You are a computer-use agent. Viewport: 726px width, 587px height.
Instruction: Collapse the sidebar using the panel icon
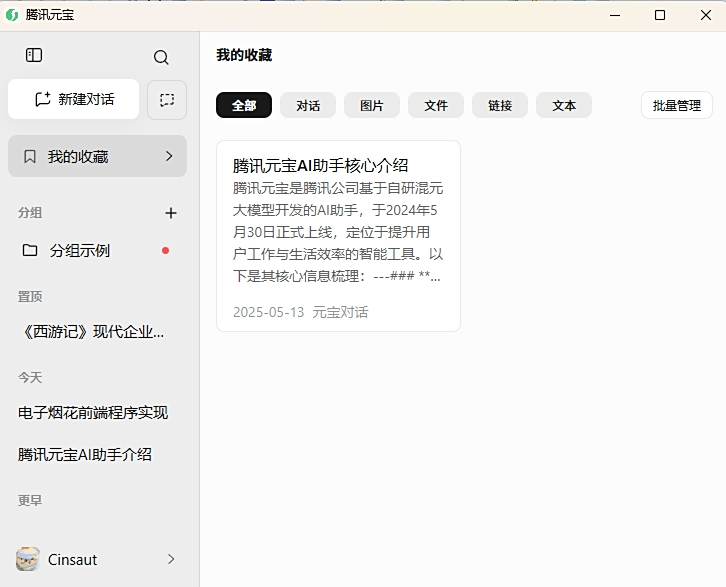point(34,56)
